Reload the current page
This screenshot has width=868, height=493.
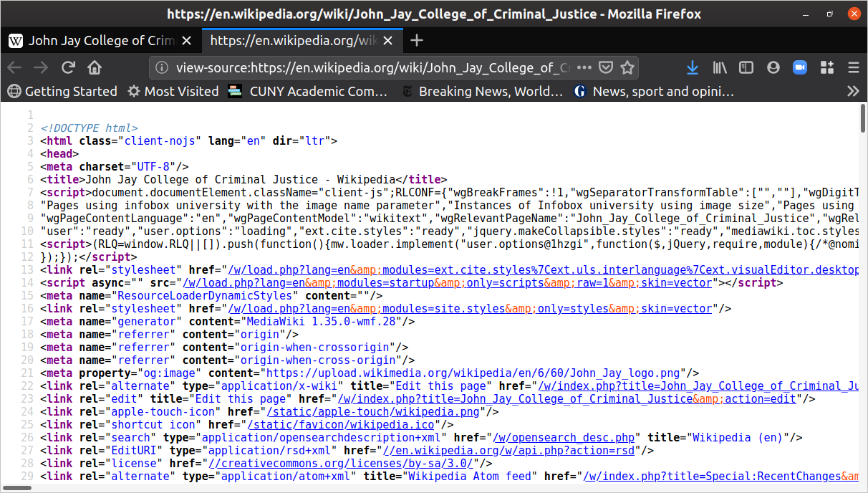tap(67, 67)
